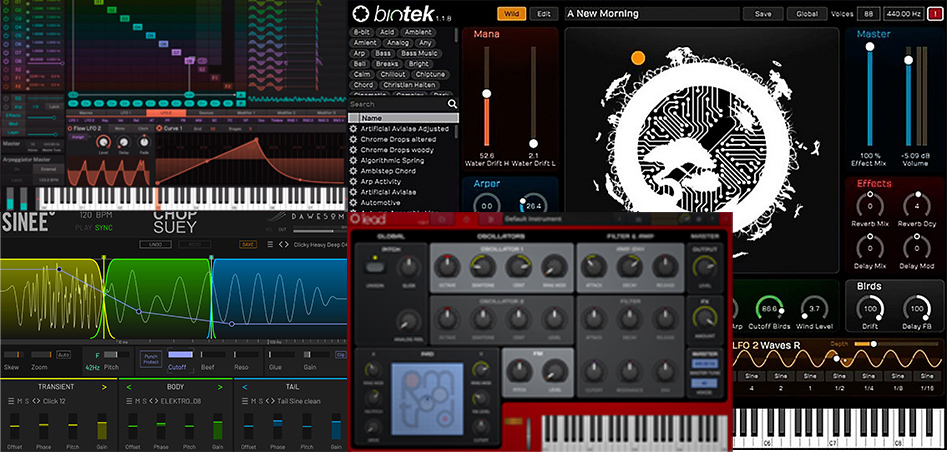Select the LFO 2 tab in top-left synth
This screenshot has height=452, width=947.
pyautogui.click(x=165, y=113)
